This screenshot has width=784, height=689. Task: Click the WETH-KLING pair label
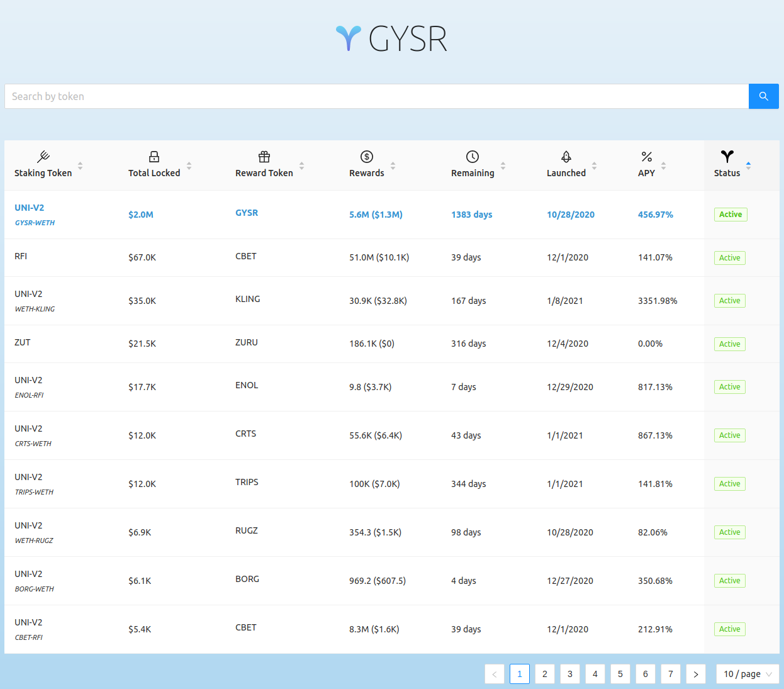(x=35, y=309)
